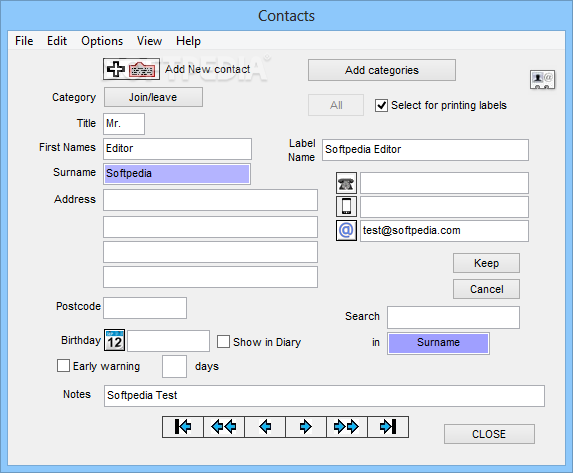Screen dimensions: 573x473
Task: Click the Search text box
Action: coord(454,317)
